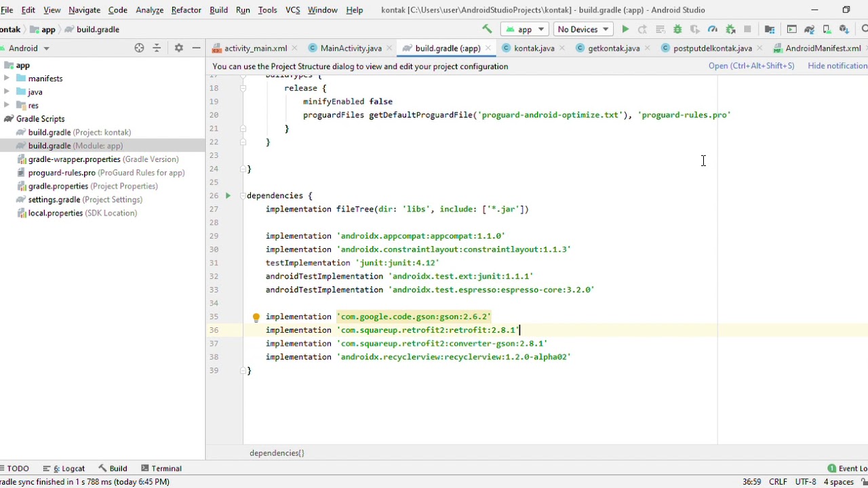Open the Logcat tool window
This screenshot has height=488, width=868.
[x=64, y=468]
